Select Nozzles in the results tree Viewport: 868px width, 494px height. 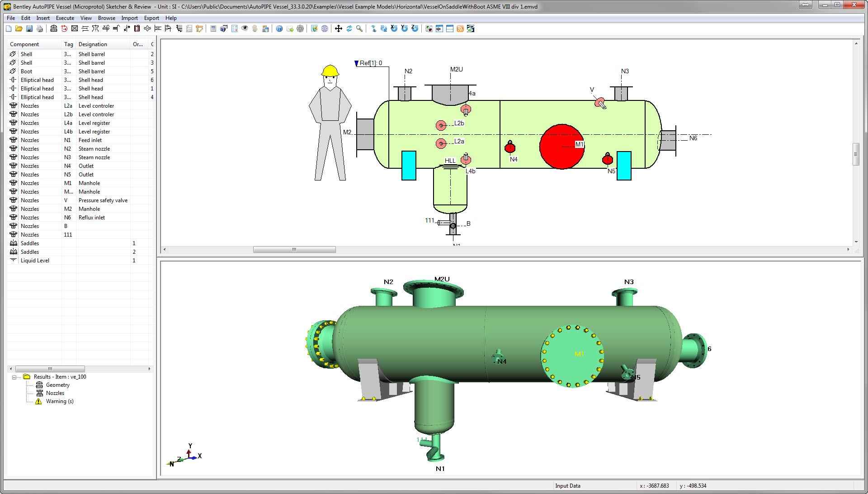coord(55,393)
